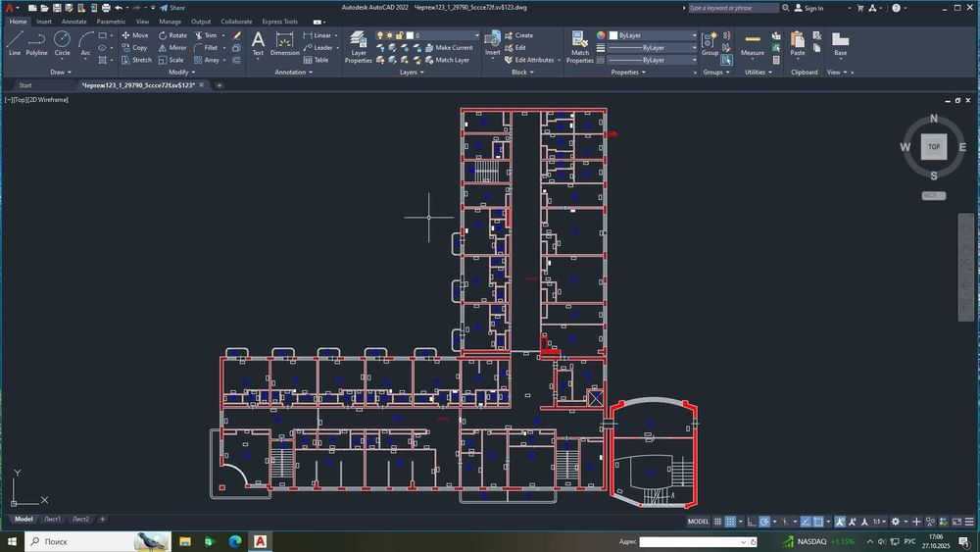The width and height of the screenshot is (980, 552).
Task: Click the Polyline tool
Action: 36,42
